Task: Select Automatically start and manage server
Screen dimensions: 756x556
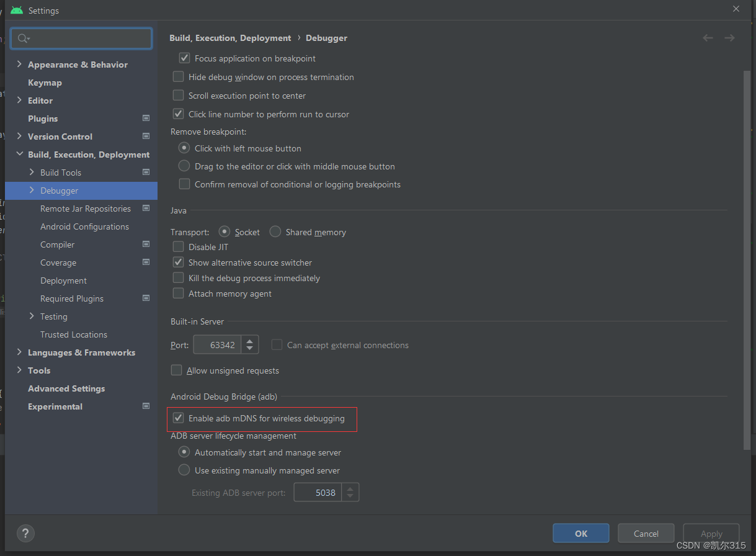Action: pos(184,452)
